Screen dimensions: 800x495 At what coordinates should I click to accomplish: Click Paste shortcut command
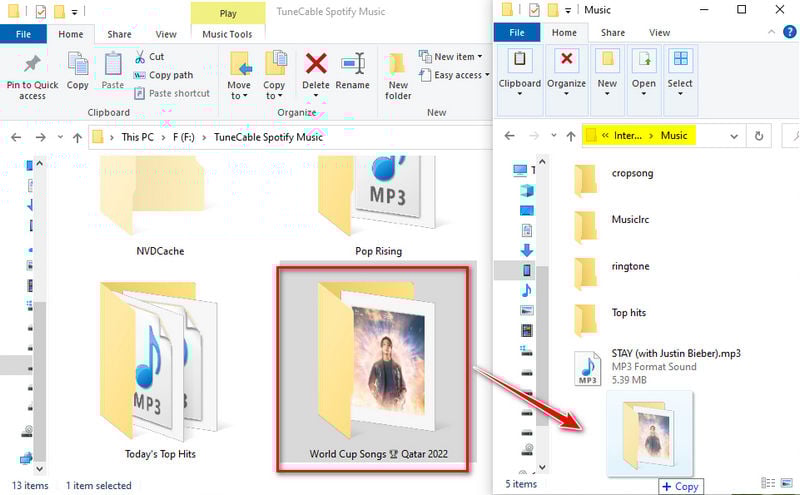click(x=172, y=93)
